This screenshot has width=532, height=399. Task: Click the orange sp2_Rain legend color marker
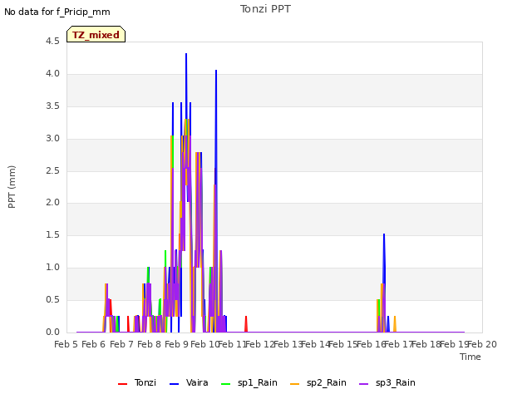pos(295,384)
